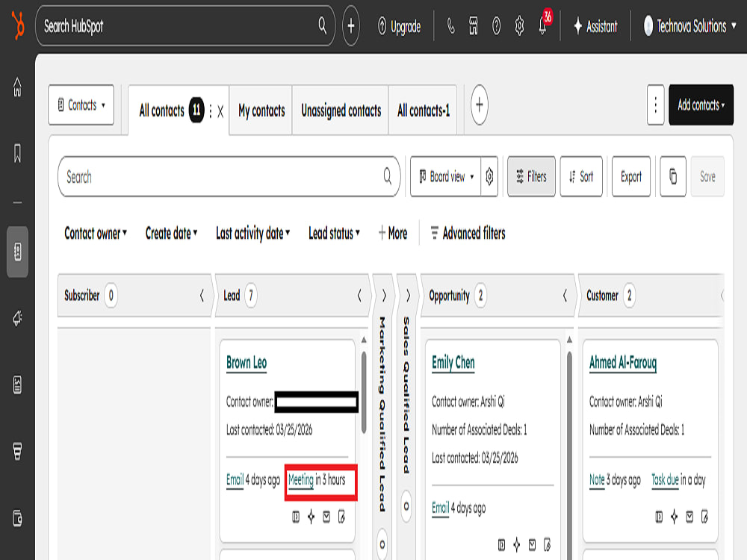This screenshot has width=747, height=560.
Task: Launch the Assistant
Action: click(595, 26)
